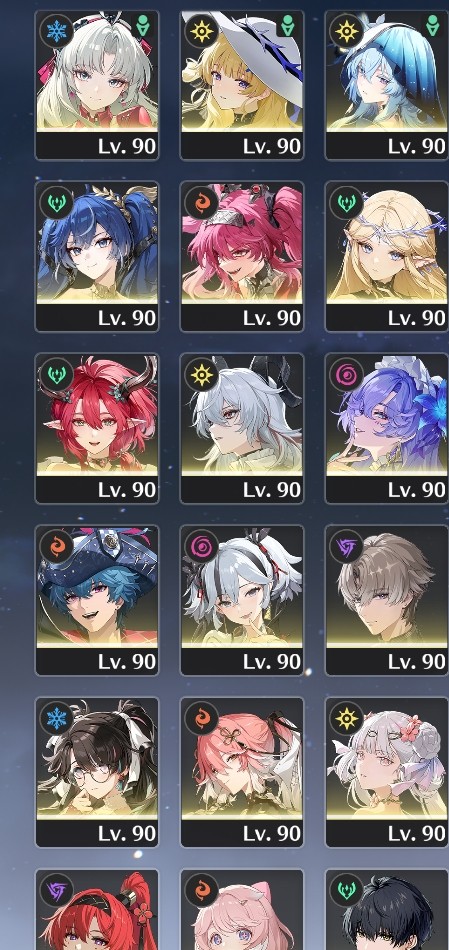
Task: Select the blonde elf with thorn crown
Action: tap(387, 257)
